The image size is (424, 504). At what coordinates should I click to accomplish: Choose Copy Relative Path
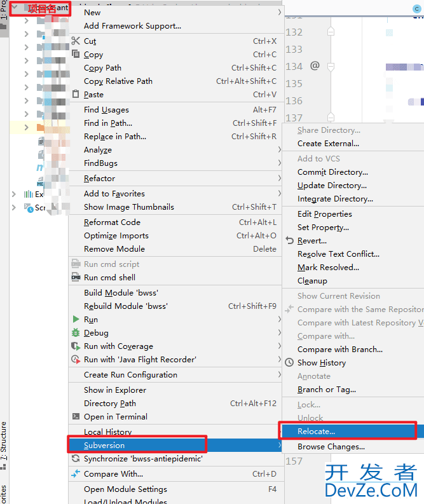pyautogui.click(x=176, y=81)
